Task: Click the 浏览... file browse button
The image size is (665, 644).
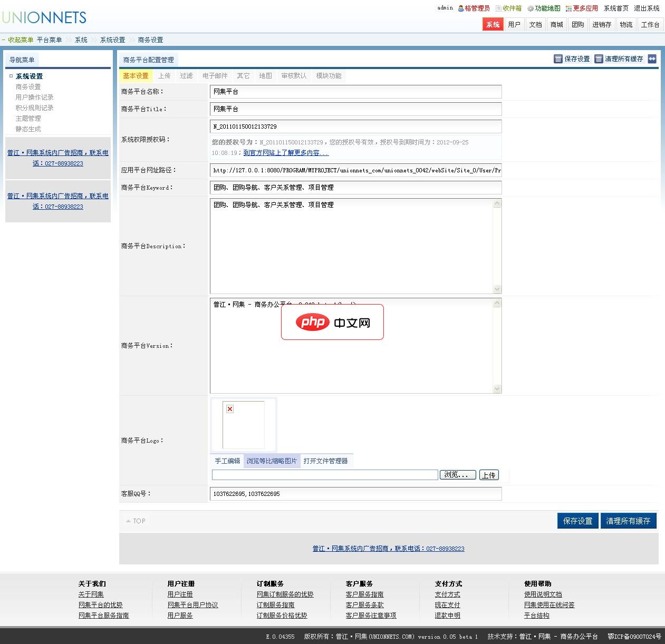Action: [x=457, y=475]
